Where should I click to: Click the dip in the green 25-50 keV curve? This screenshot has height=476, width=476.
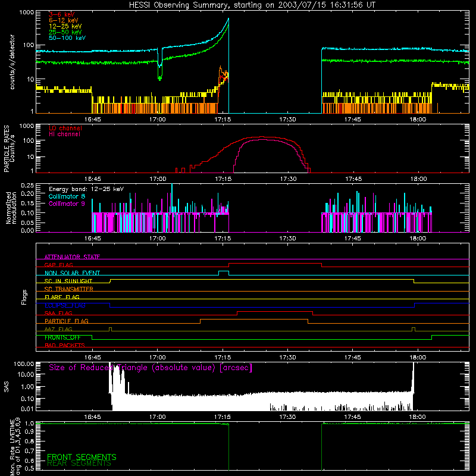160,79
